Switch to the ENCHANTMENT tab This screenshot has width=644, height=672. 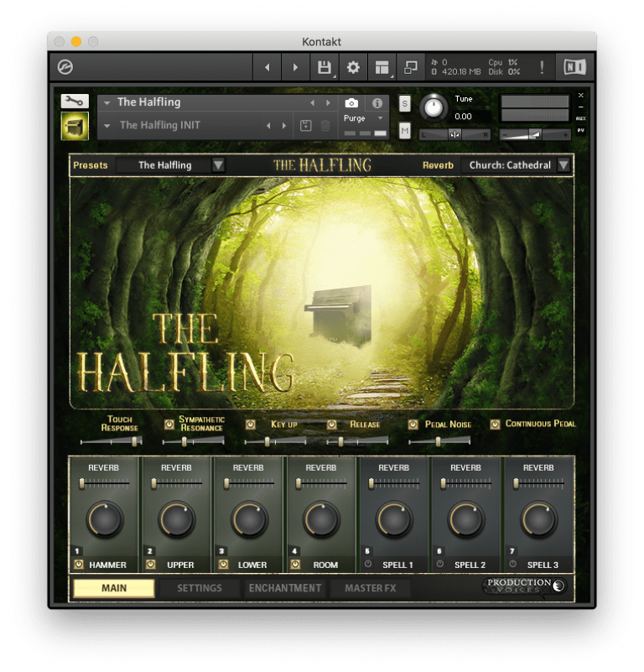pos(285,588)
